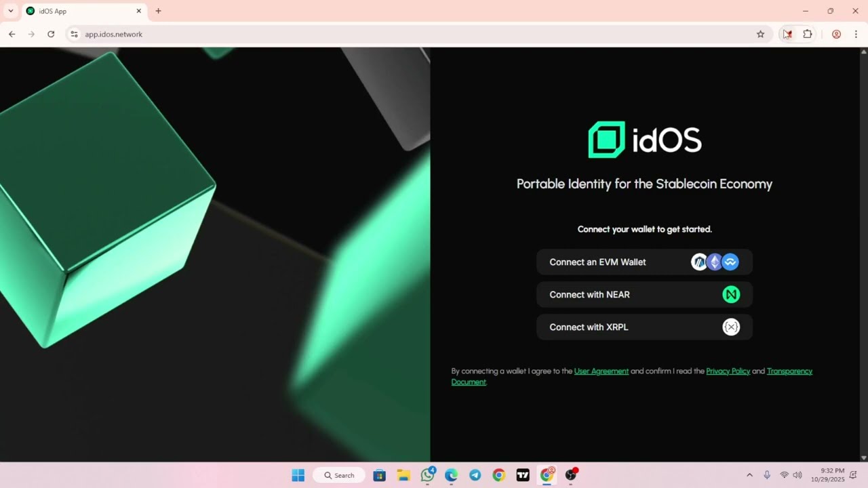Viewport: 868px width, 488px height.
Task: Open File Explorer from taskbar
Action: (x=403, y=475)
